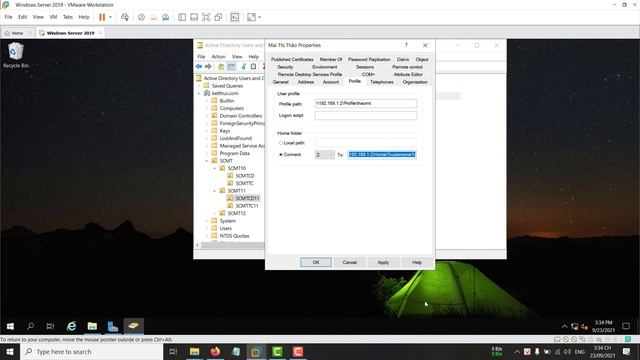Click the Up one level folder icon
This screenshot has width=640, height=360.
[221, 67]
